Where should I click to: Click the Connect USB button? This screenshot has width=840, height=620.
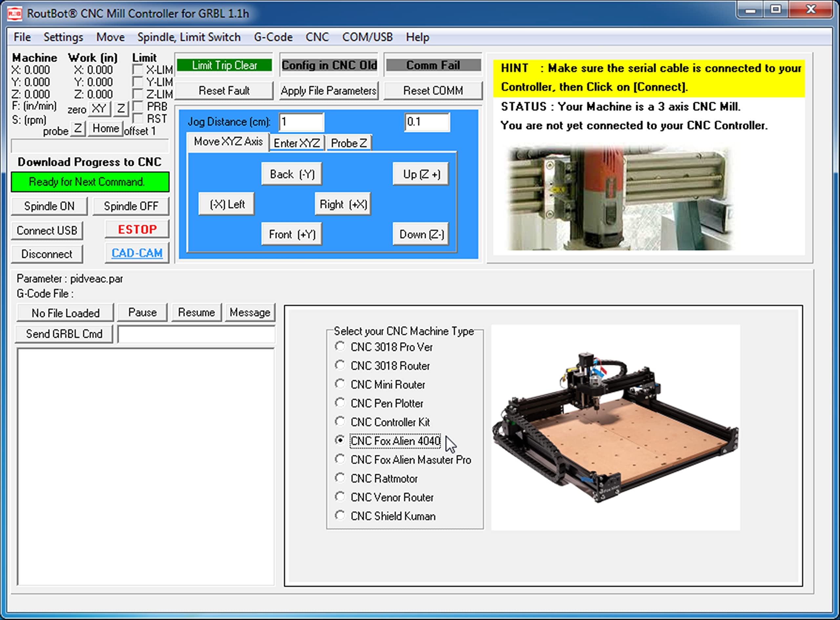tap(47, 231)
